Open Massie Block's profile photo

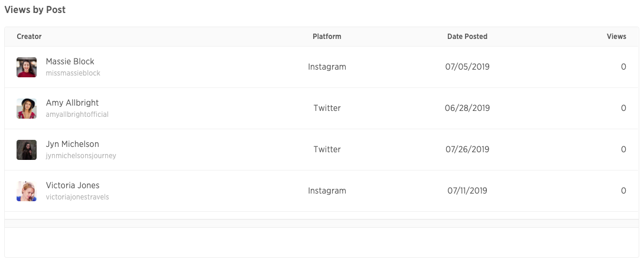point(27,67)
